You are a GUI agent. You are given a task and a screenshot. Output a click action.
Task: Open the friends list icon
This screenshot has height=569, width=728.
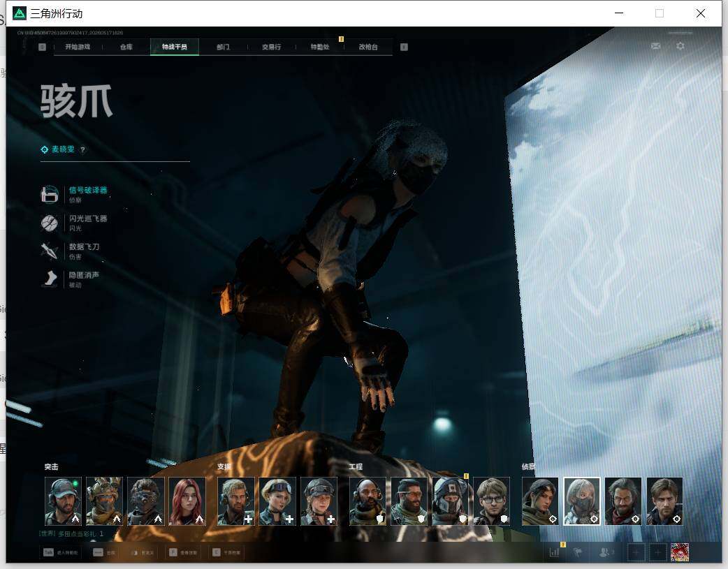coord(605,552)
